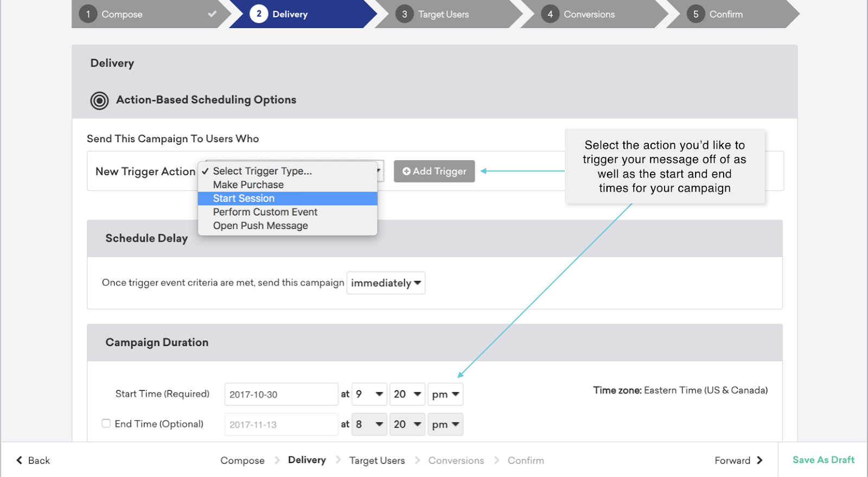Click the step 2 Delivery number circle
The image size is (868, 477).
pyautogui.click(x=259, y=14)
